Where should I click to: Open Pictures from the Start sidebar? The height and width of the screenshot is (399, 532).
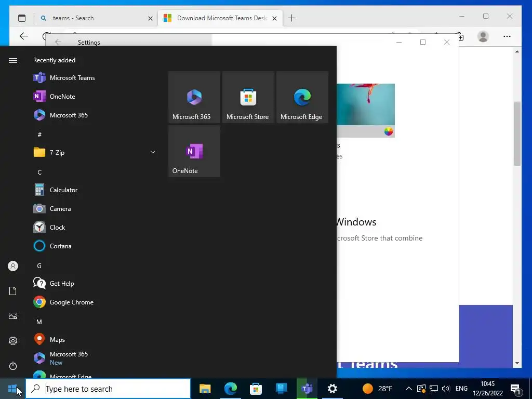pyautogui.click(x=13, y=316)
